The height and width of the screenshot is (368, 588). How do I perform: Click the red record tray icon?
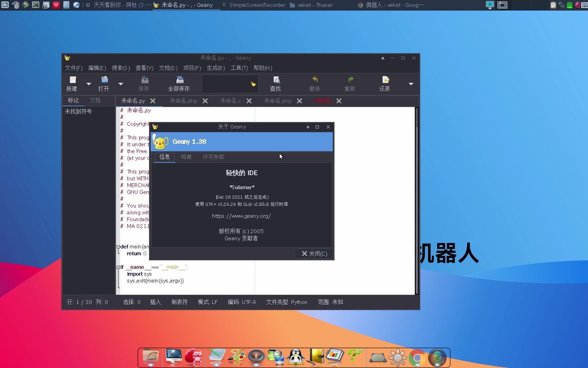tap(577, 5)
